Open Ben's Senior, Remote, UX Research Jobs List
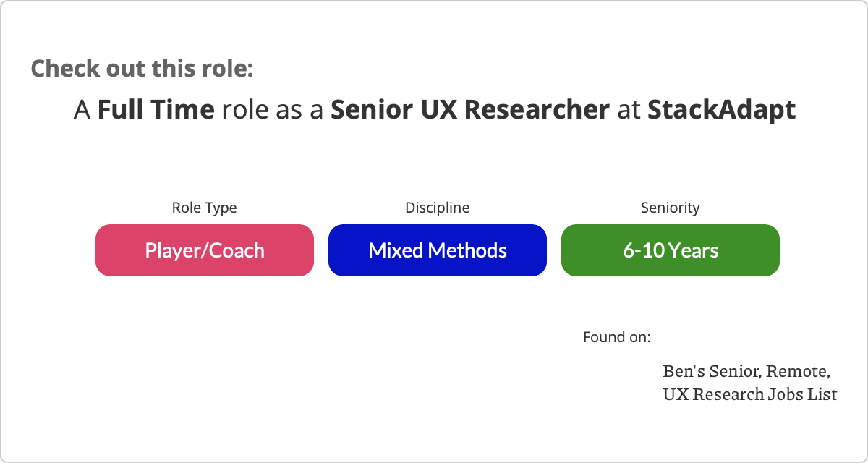Image resolution: width=868 pixels, height=463 pixels. point(750,383)
